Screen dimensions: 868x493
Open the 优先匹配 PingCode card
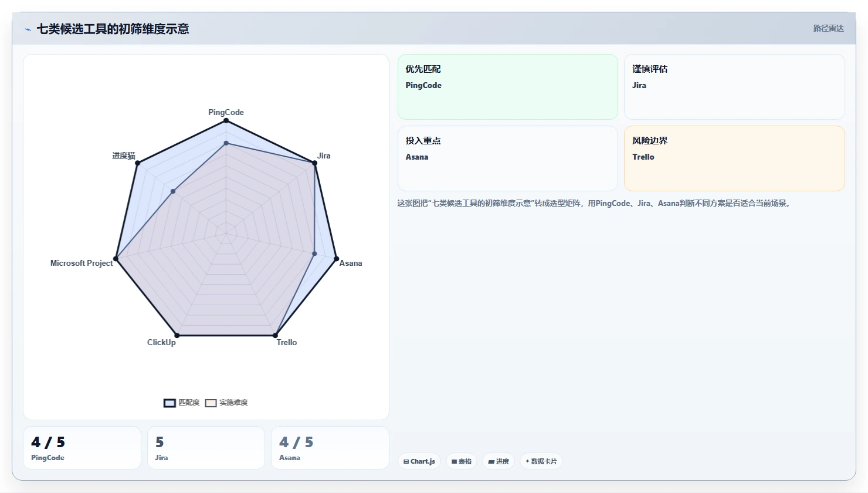tap(508, 87)
